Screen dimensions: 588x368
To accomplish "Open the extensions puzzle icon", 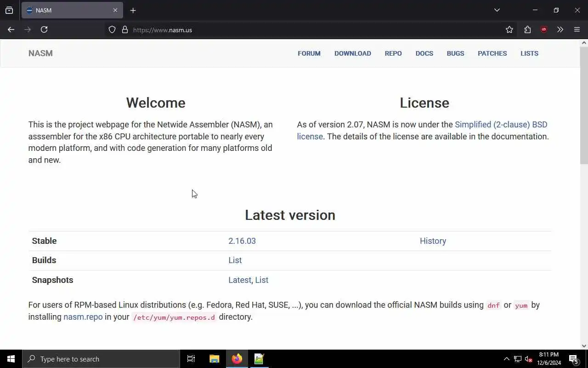I will (x=527, y=29).
